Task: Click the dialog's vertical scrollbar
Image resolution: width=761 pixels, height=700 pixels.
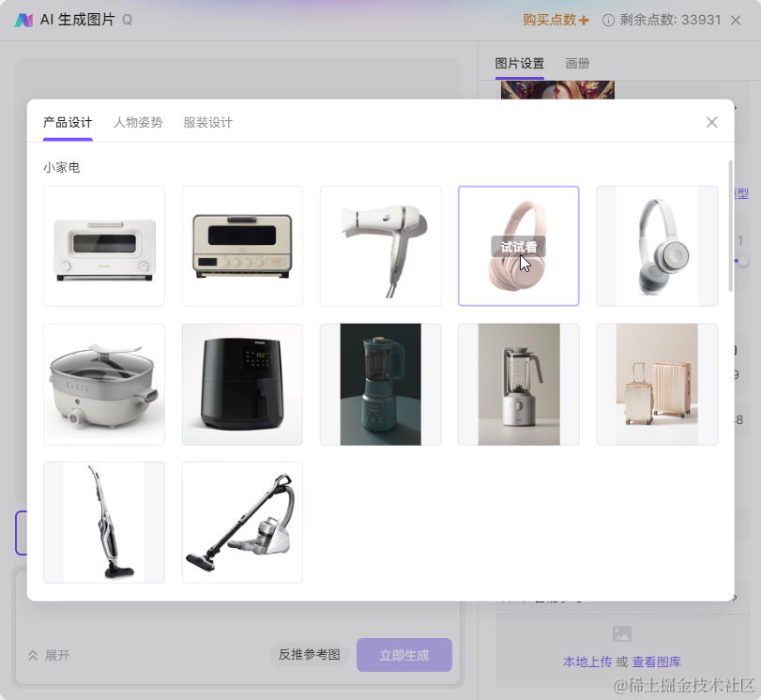Action: (730, 226)
